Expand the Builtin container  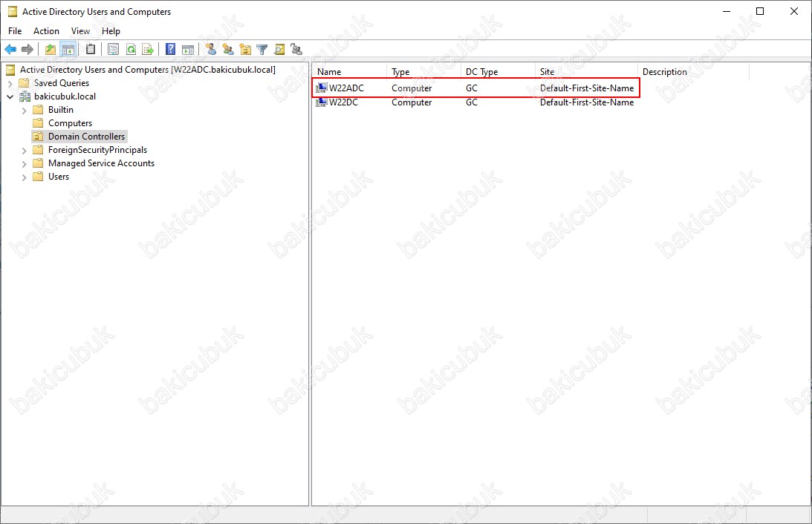coord(24,110)
